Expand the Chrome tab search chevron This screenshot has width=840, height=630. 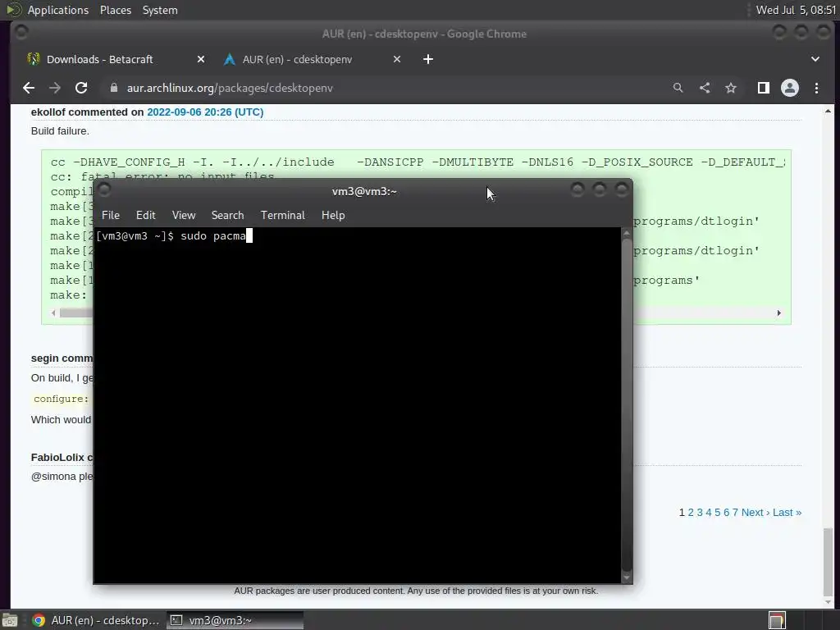pos(815,59)
